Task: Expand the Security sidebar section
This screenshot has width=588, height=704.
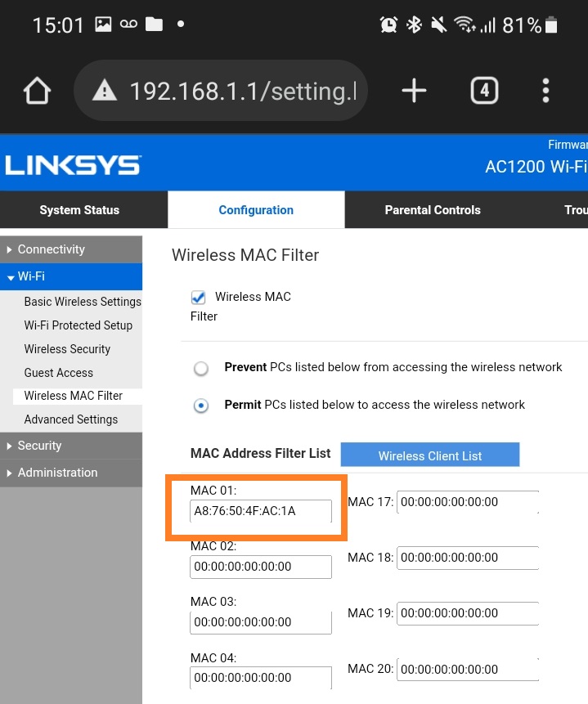Action: [39, 446]
